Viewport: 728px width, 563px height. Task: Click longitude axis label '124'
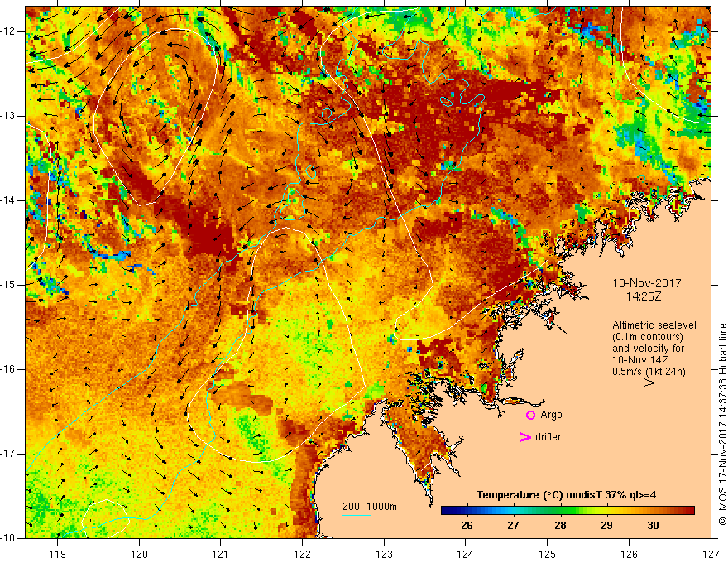click(465, 554)
